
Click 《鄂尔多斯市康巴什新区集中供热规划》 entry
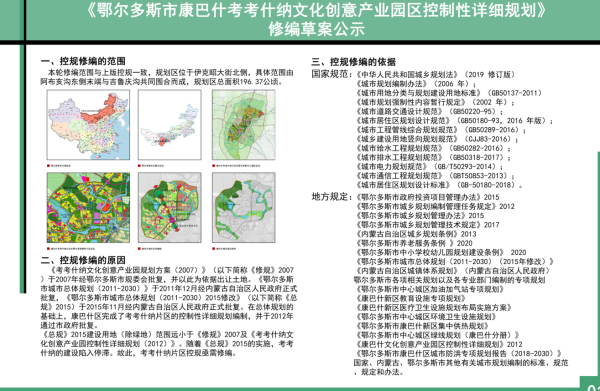point(422,326)
